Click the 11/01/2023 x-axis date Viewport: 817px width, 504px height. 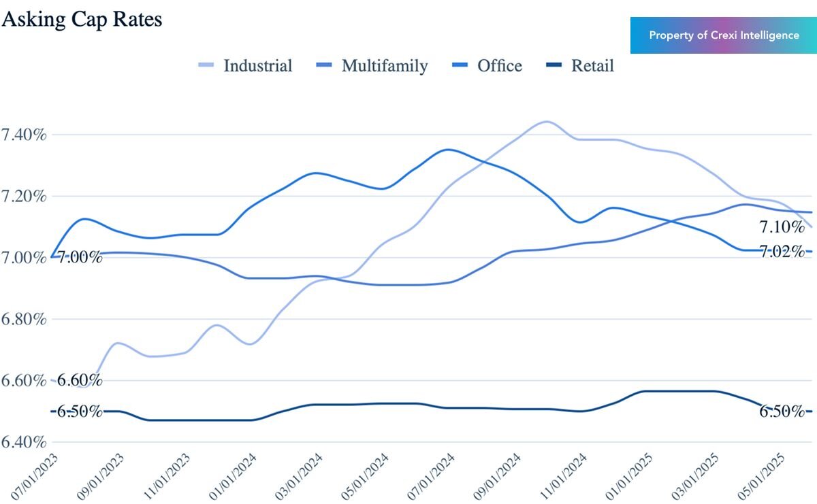[169, 475]
